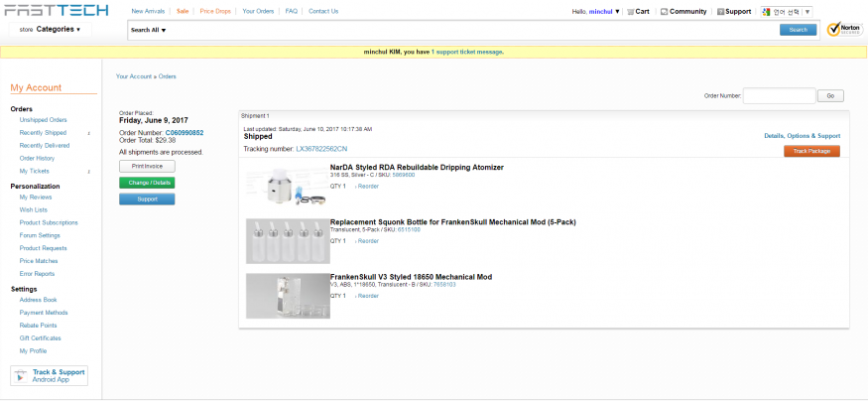Image resolution: width=868 pixels, height=401 pixels.
Task: Click the Support icon in header
Action: tap(719, 12)
